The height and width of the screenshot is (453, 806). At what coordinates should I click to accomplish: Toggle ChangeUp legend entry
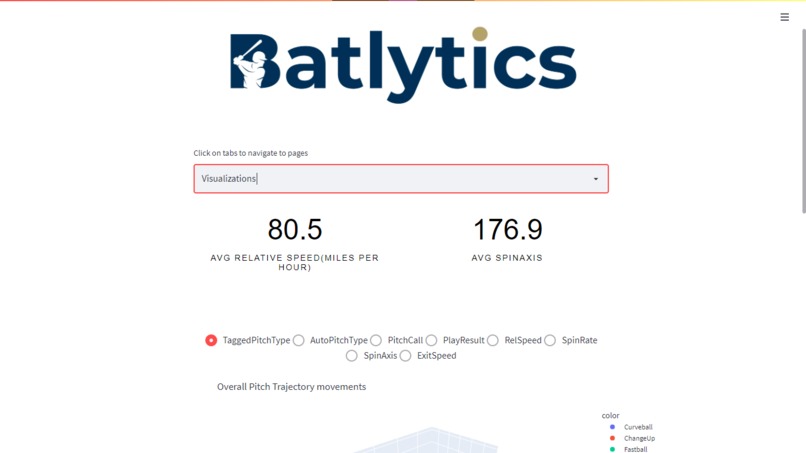[633, 438]
